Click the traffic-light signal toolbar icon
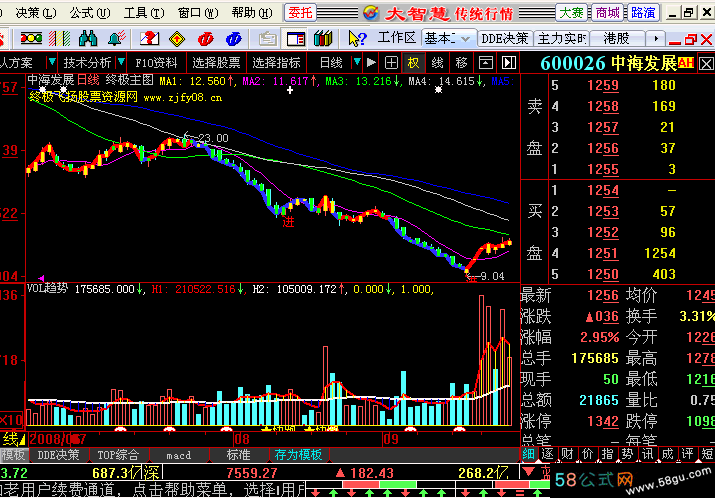 coord(31,39)
